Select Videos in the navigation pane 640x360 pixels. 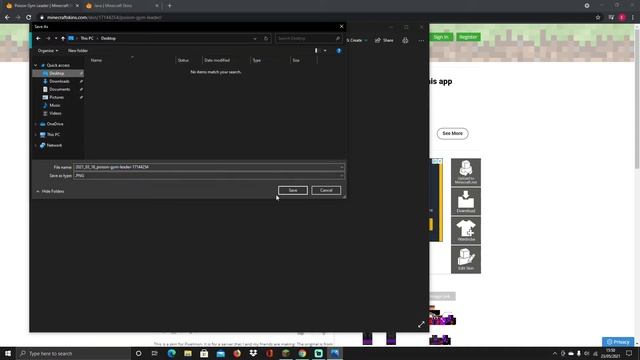pos(55,113)
